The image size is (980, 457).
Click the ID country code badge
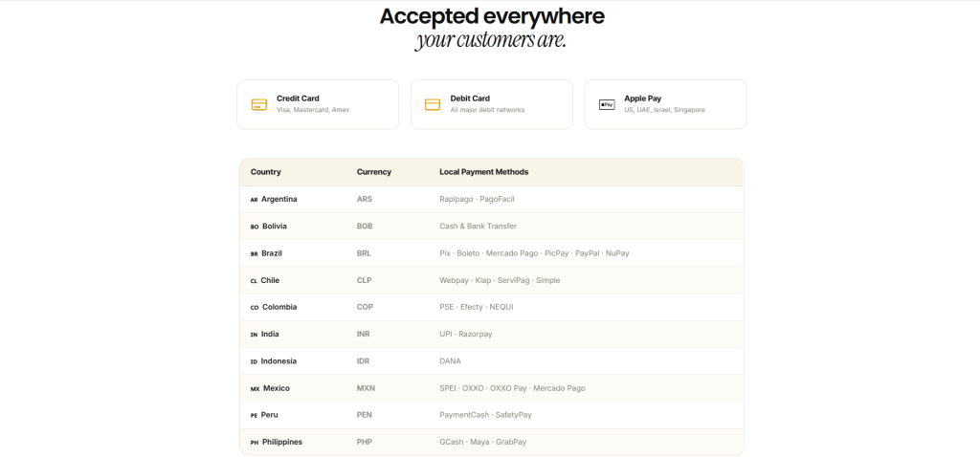pos(254,361)
